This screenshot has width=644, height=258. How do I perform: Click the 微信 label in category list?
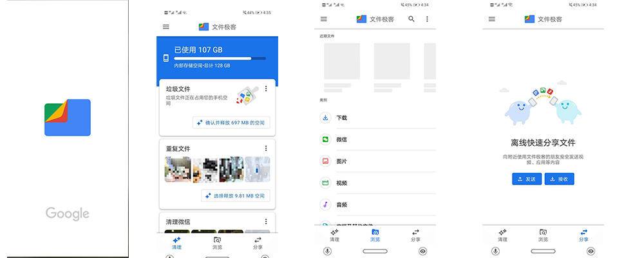point(342,139)
